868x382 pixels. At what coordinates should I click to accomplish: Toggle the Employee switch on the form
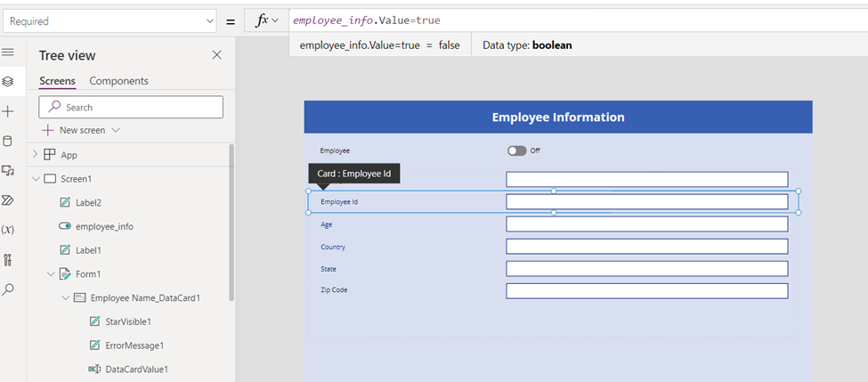click(x=516, y=150)
